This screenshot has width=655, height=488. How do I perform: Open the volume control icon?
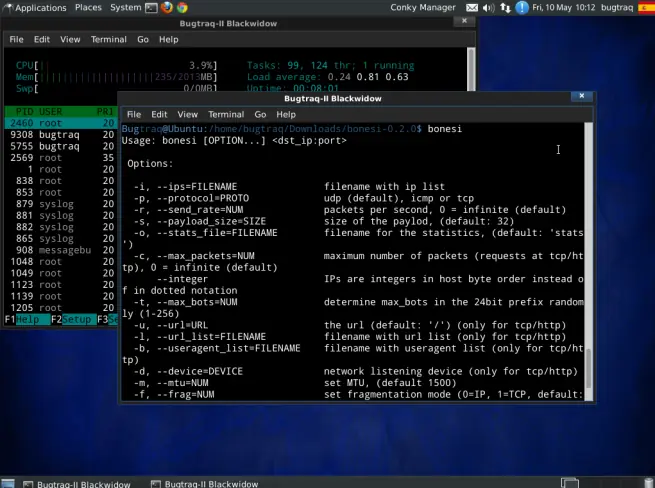pos(488,8)
